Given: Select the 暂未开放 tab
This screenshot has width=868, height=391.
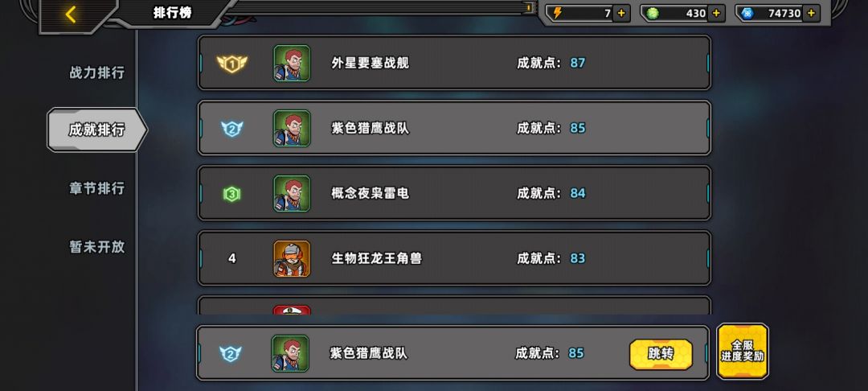Looking at the screenshot, I should 97,246.
